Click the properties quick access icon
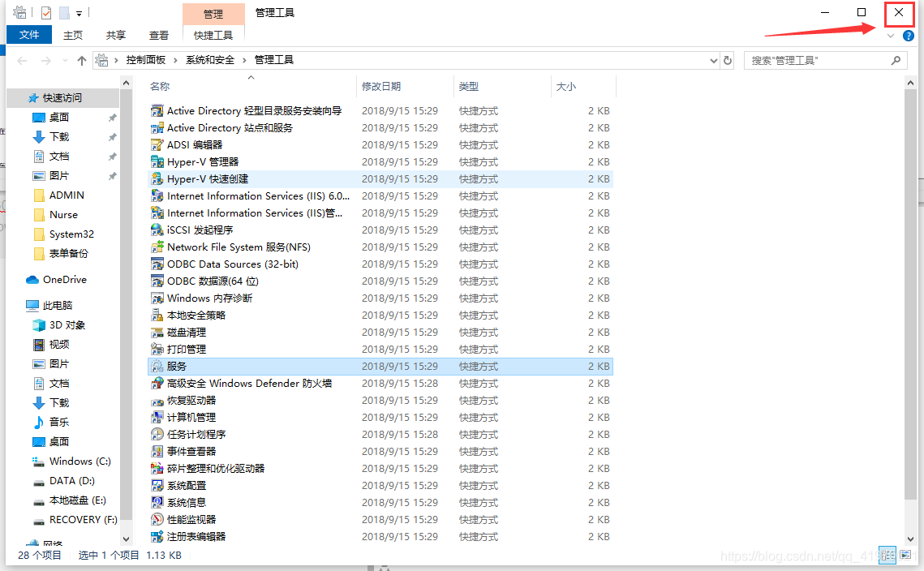Screen dimensions: 924x571 coord(46,12)
